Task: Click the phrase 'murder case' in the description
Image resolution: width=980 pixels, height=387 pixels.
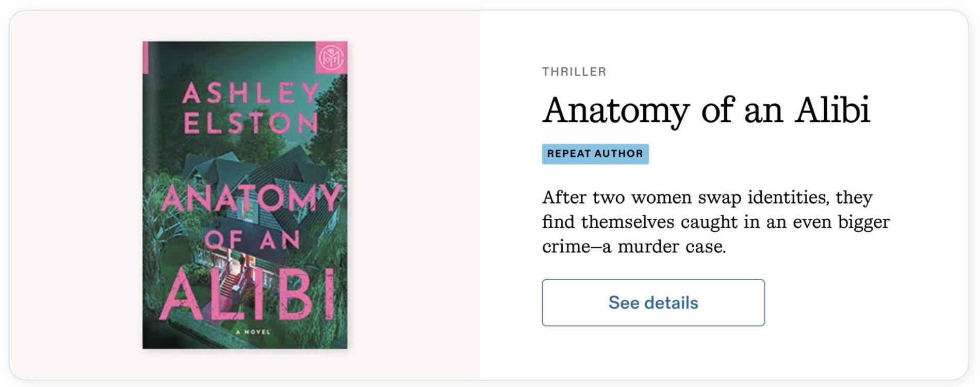Action: [671, 247]
